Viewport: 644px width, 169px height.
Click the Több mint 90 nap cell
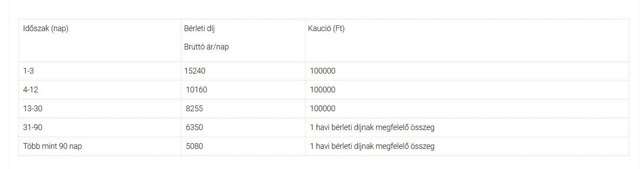point(53,146)
